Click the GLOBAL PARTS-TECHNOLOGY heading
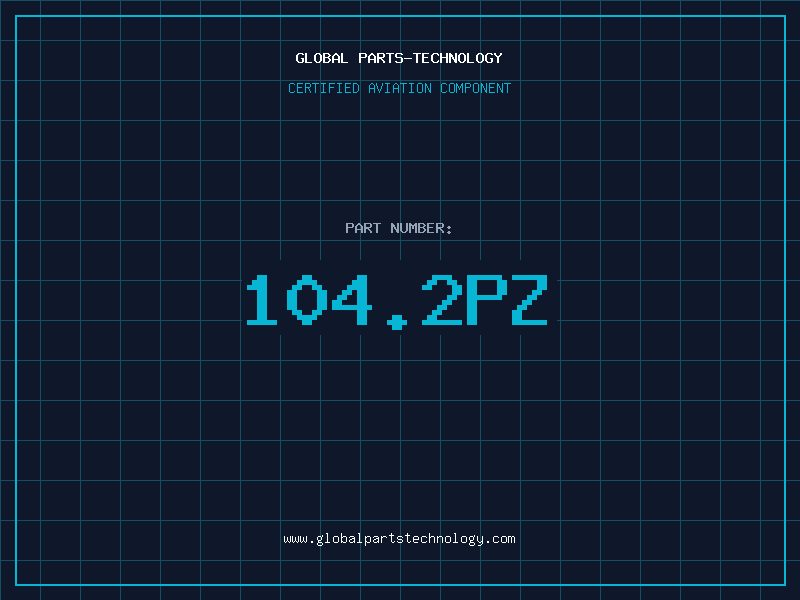This screenshot has width=800, height=600. pyautogui.click(x=399, y=58)
